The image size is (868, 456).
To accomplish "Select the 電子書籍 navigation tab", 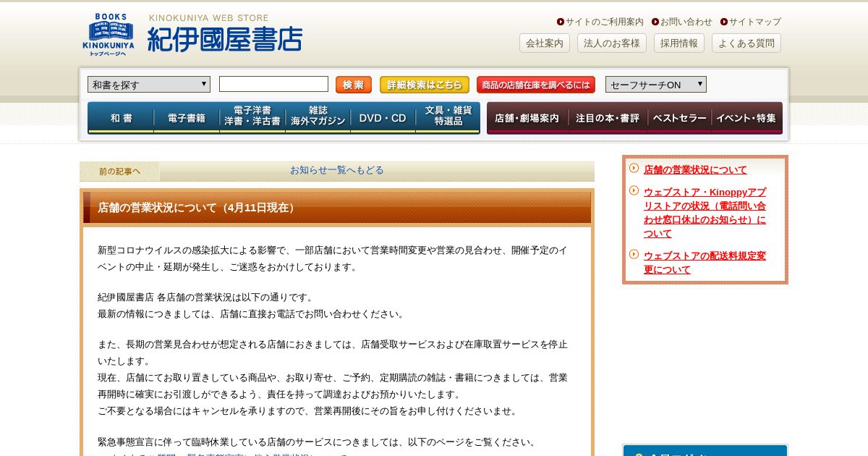I will [x=187, y=118].
